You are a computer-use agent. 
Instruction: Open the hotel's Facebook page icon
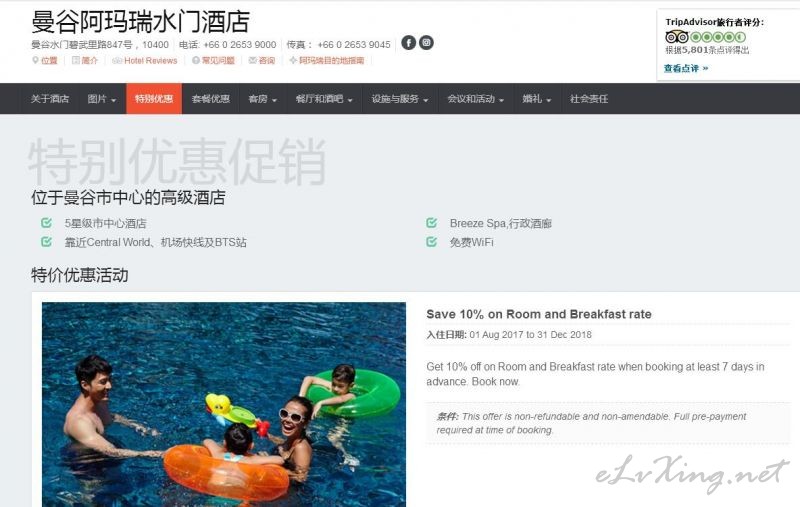[x=408, y=42]
